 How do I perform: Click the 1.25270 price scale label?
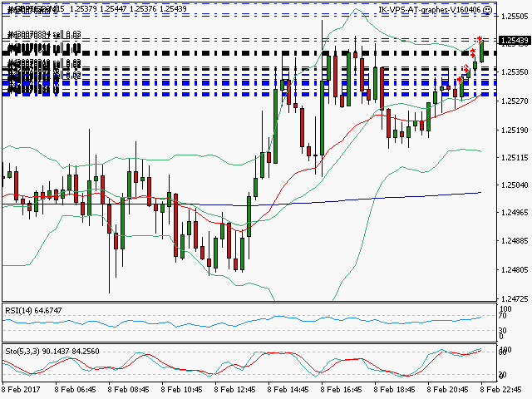pyautogui.click(x=515, y=101)
